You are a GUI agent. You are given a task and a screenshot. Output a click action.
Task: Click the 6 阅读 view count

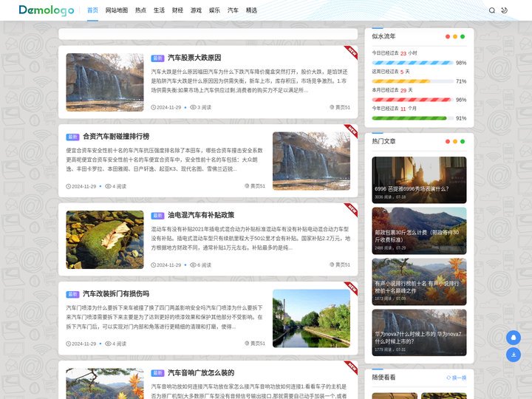[x=200, y=265]
